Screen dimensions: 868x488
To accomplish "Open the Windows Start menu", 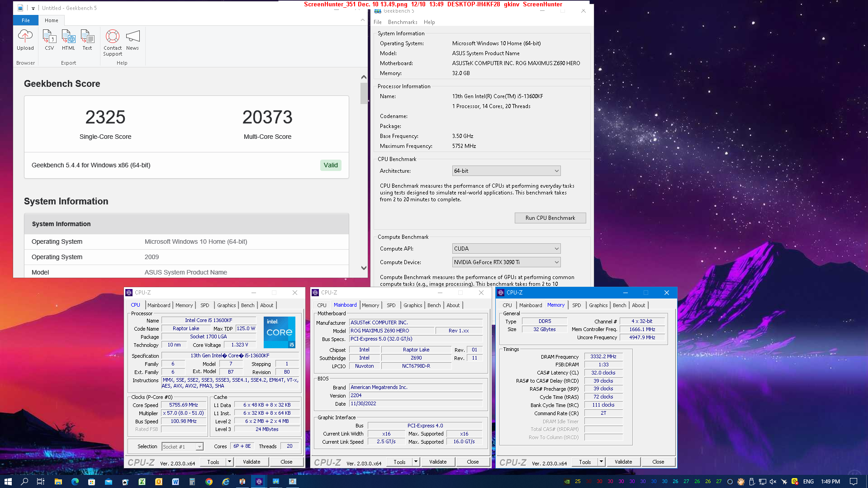I will [x=8, y=481].
